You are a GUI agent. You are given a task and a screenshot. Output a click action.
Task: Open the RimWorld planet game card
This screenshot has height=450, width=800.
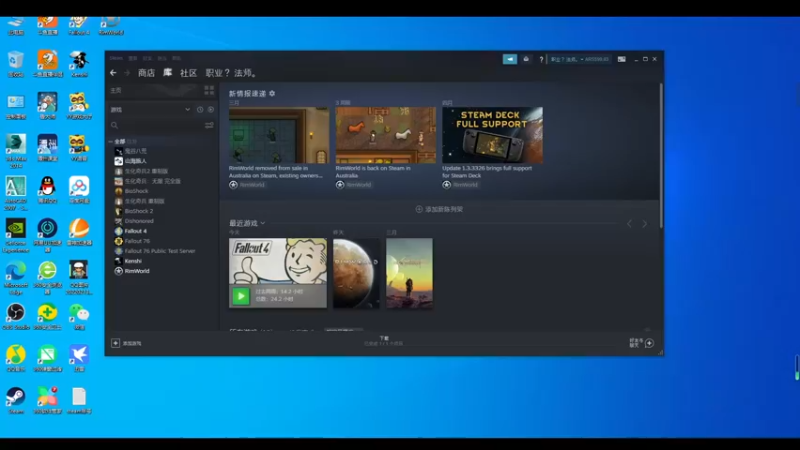(356, 273)
